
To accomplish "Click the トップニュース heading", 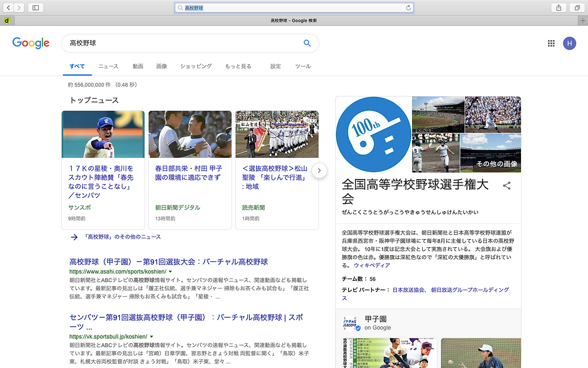I will [x=94, y=100].
